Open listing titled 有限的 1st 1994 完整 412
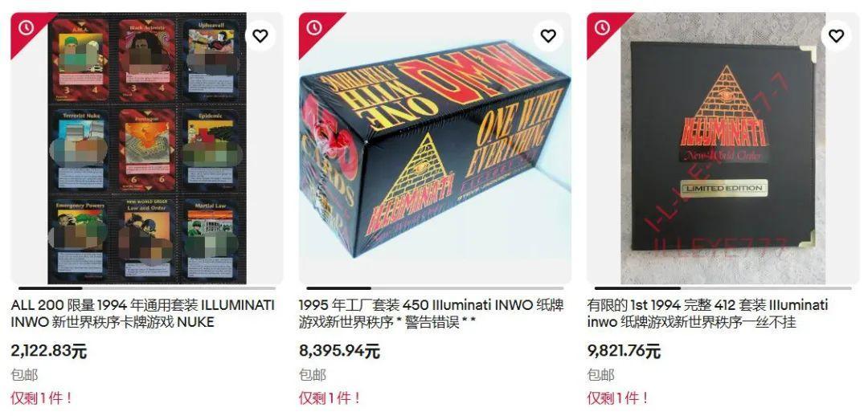This screenshot has height=416, width=868. pyautogui.click(x=707, y=314)
